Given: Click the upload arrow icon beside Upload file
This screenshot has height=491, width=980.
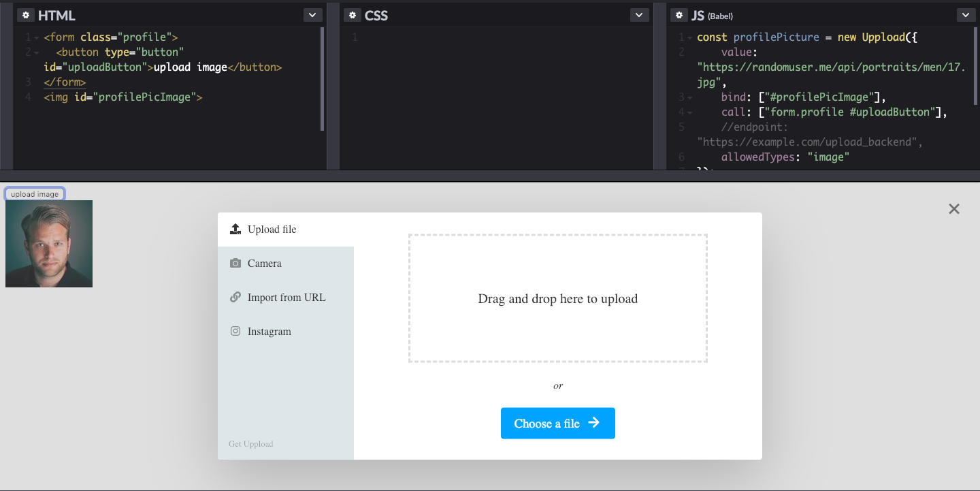Looking at the screenshot, I should click(x=235, y=229).
